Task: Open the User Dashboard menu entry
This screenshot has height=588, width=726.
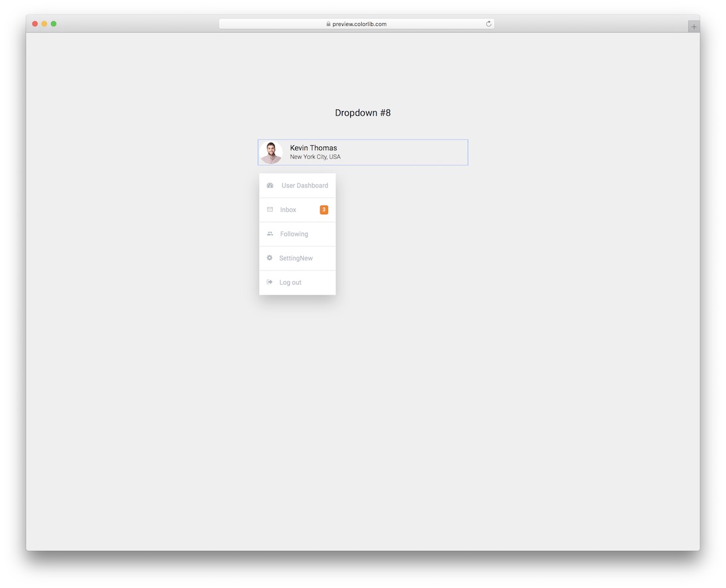Action: click(x=305, y=185)
